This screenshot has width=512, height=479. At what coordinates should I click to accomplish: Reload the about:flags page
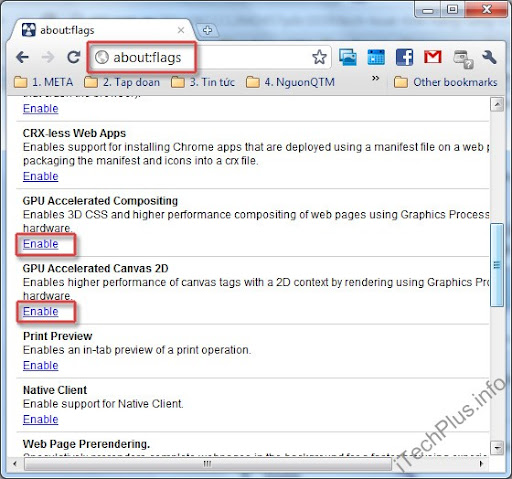pyautogui.click(x=73, y=57)
